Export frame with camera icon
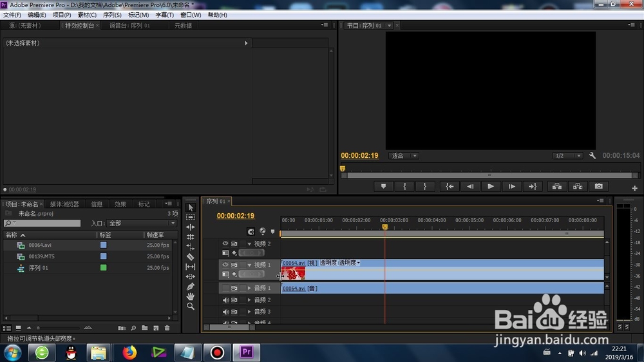Screen dimensions: 644x362 coord(599,187)
